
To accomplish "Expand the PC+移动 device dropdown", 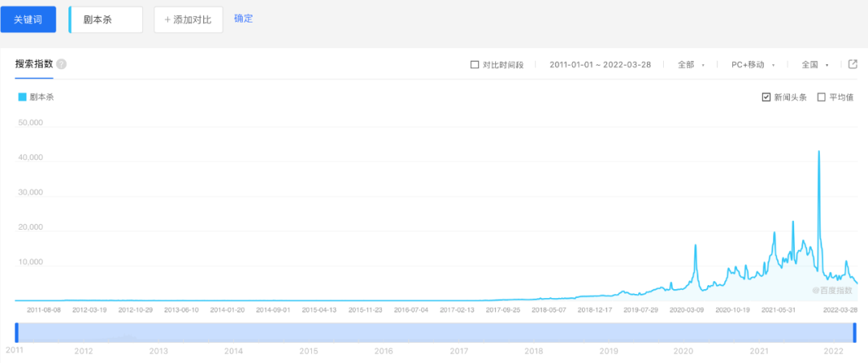I will pos(752,65).
